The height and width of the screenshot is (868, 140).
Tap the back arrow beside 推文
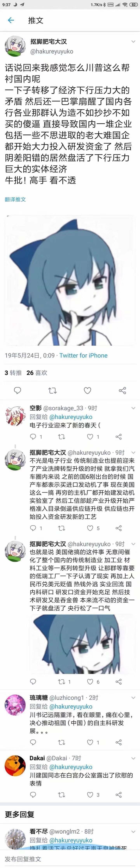tap(11, 20)
